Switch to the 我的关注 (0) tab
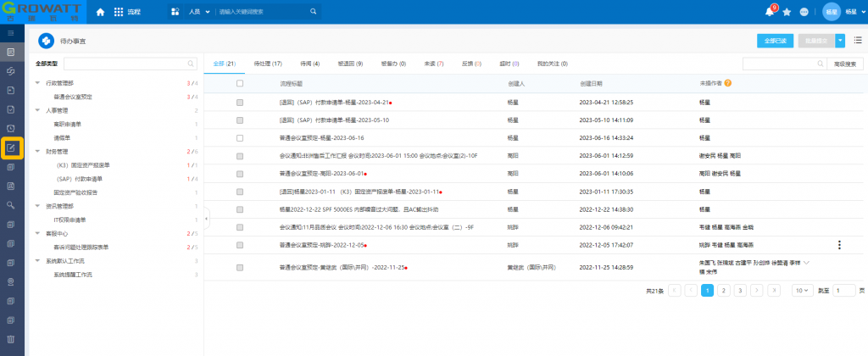The width and height of the screenshot is (868, 356). pyautogui.click(x=553, y=64)
